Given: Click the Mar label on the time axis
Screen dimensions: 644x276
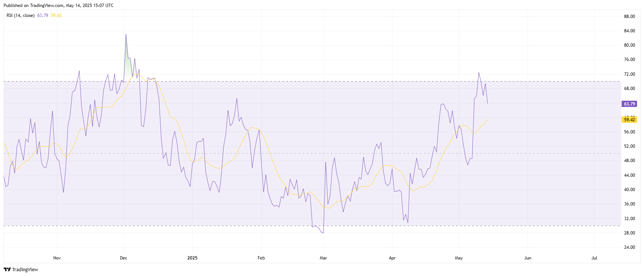Looking at the screenshot, I should (323, 258).
